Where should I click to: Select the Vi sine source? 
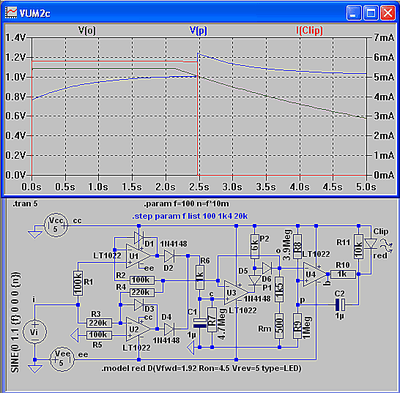pyautogui.click(x=35, y=332)
